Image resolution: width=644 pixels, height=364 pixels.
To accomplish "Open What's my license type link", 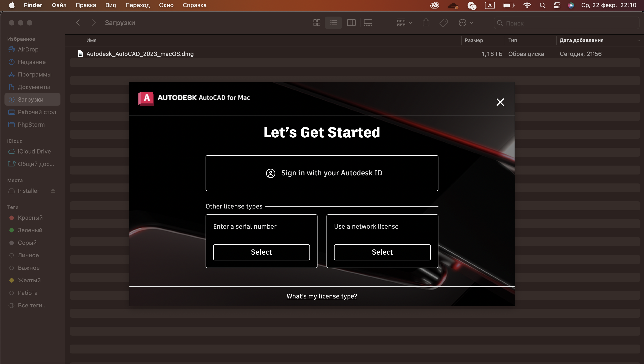I will [322, 296].
